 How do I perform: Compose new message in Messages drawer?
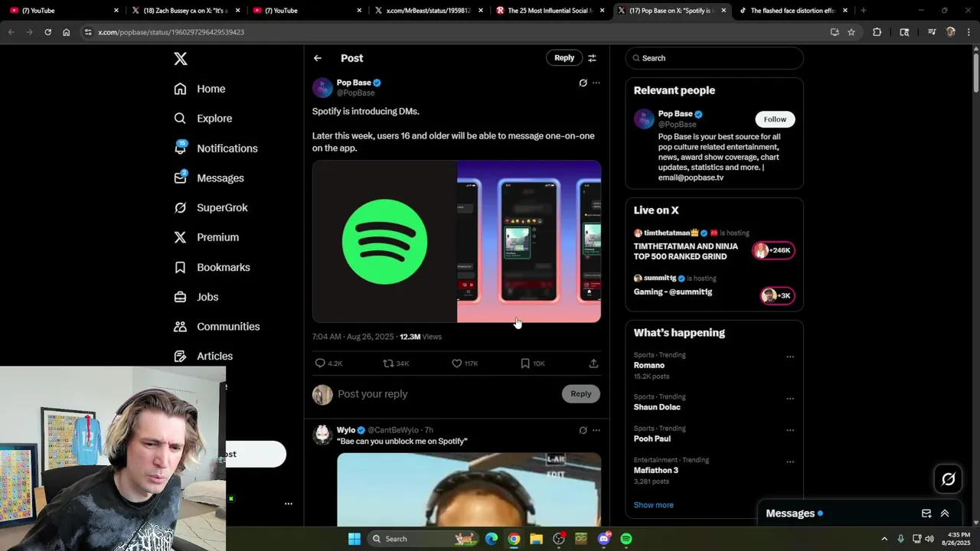coord(926,514)
